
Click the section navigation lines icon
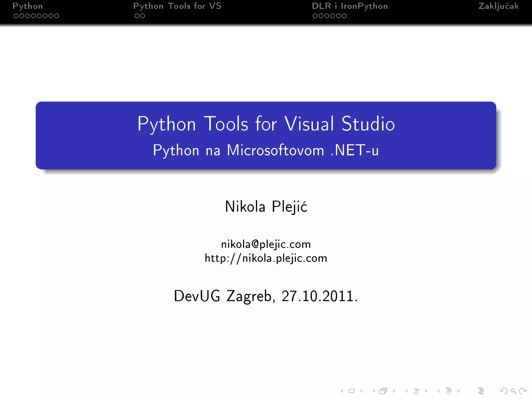[x=449, y=391]
